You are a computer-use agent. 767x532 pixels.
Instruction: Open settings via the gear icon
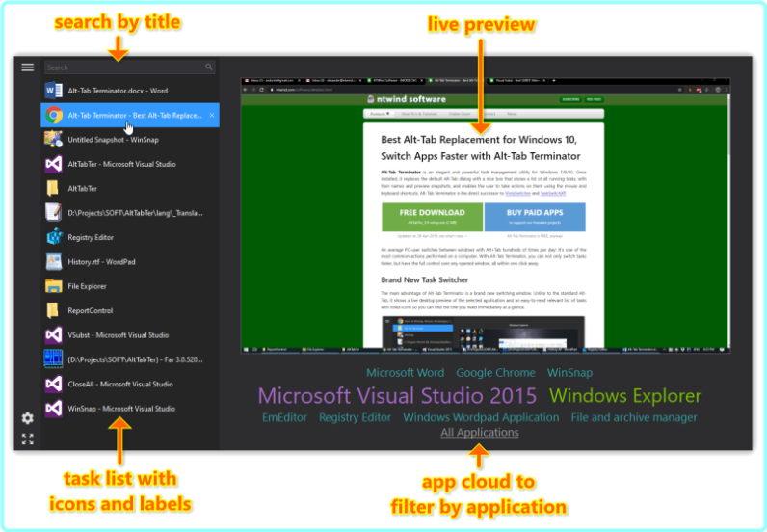tap(27, 418)
